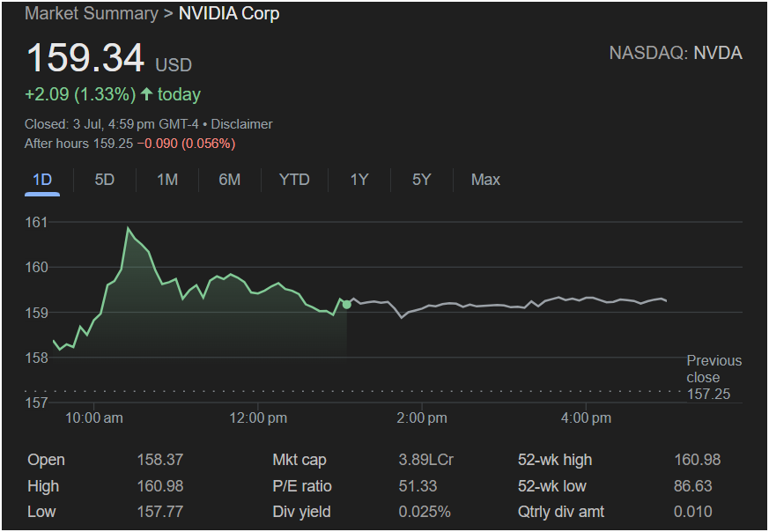
Task: Click the Mkt cap value 3.89LCr
Action: (x=425, y=460)
